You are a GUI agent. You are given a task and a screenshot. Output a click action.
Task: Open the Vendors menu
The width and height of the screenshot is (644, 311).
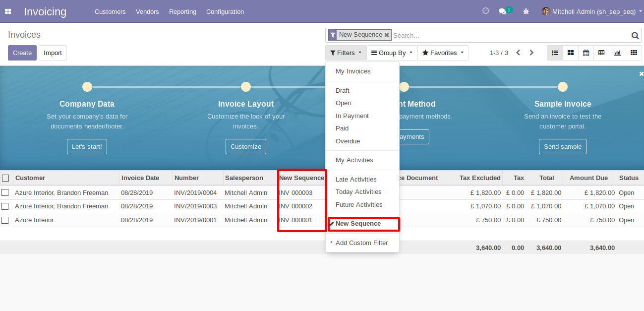[x=147, y=11]
